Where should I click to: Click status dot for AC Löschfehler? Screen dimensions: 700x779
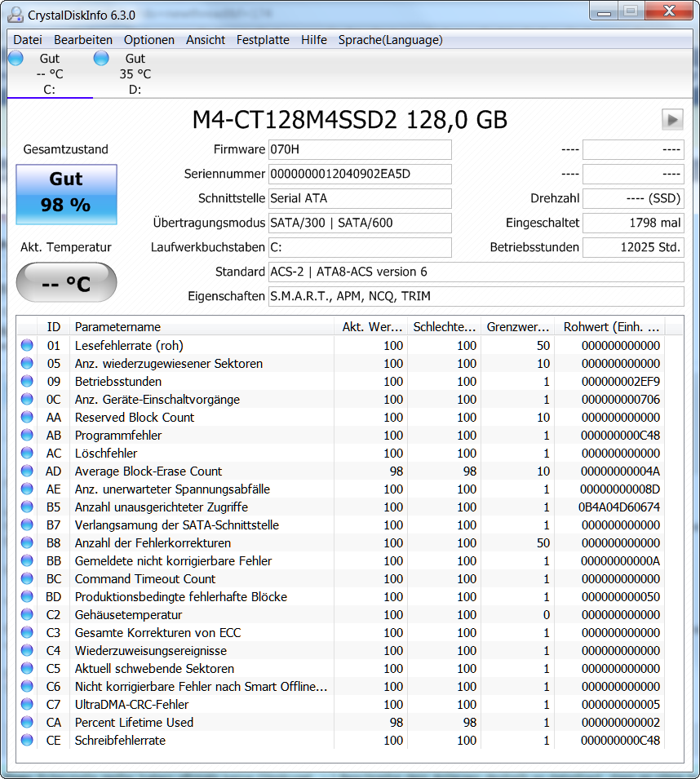point(27,453)
